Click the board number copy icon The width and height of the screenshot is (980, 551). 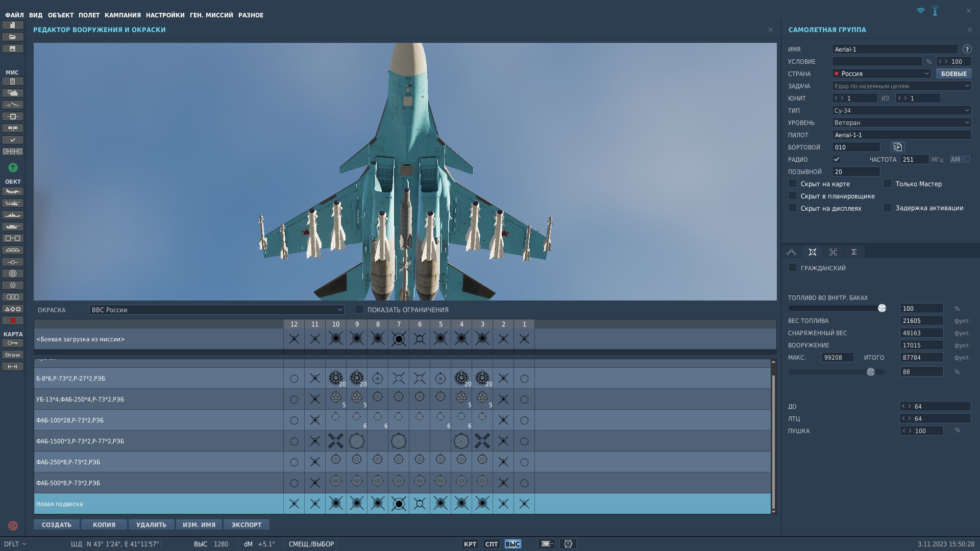[897, 147]
